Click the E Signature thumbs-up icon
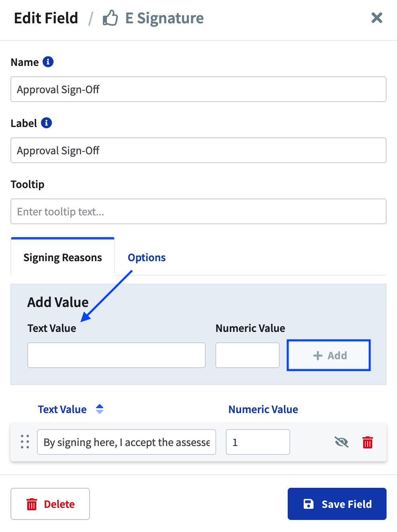 point(110,18)
